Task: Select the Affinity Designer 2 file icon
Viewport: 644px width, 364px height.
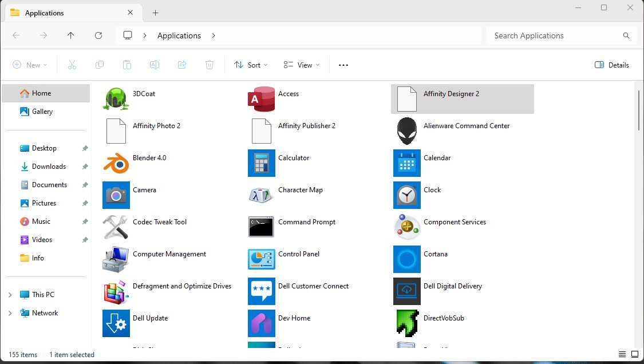Action: pyautogui.click(x=406, y=98)
